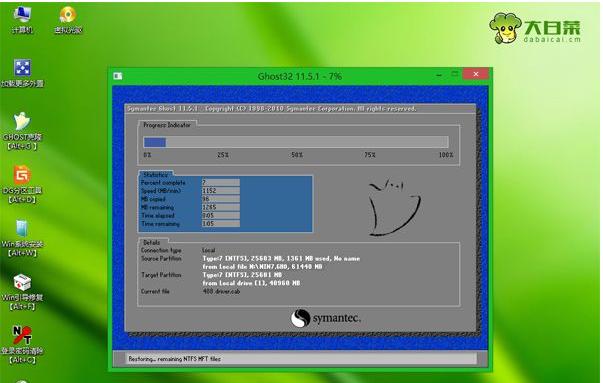
Task: Click the Target Partition label
Action: point(161,275)
